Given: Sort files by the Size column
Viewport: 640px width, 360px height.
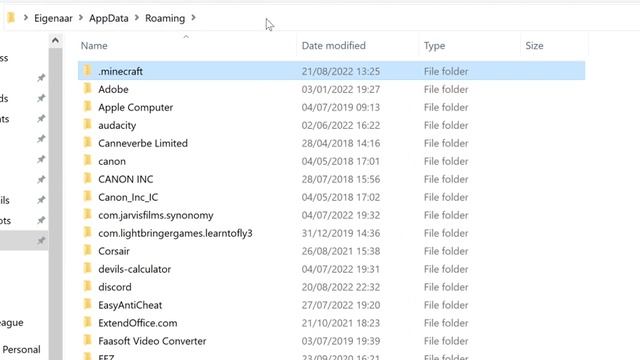Looking at the screenshot, I should coord(534,46).
